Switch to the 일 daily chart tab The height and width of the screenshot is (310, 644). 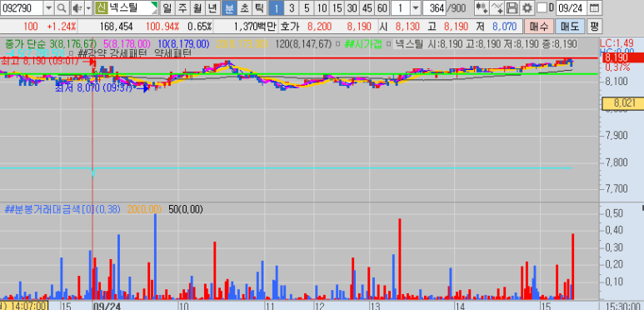(x=167, y=7)
